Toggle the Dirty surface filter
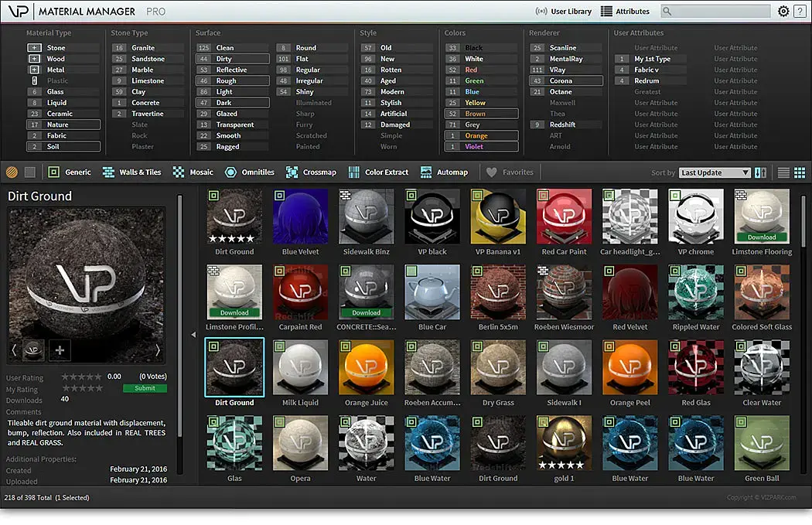This screenshot has height=525, width=812. [233, 59]
